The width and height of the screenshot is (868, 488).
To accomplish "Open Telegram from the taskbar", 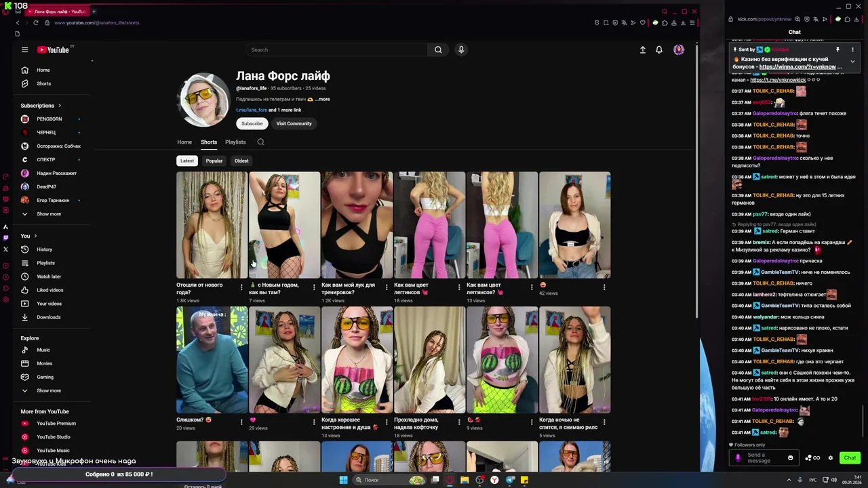I will point(509,480).
